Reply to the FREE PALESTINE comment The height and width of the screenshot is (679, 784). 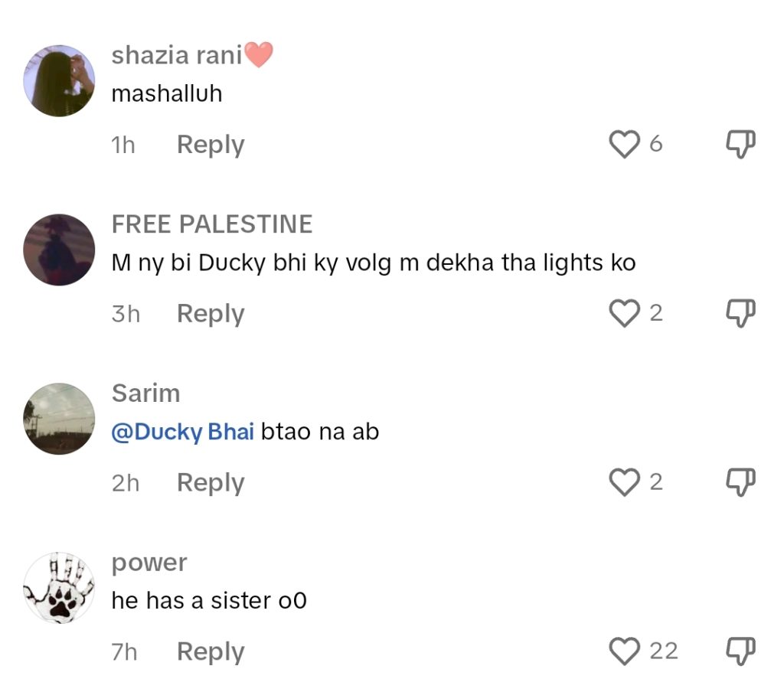(x=211, y=314)
